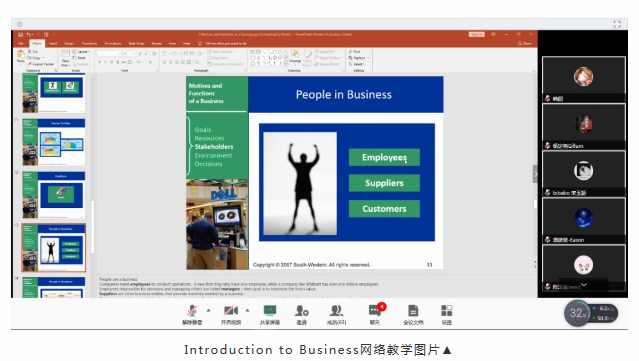Turn on the video camera
The height and width of the screenshot is (361, 639).
[231, 314]
